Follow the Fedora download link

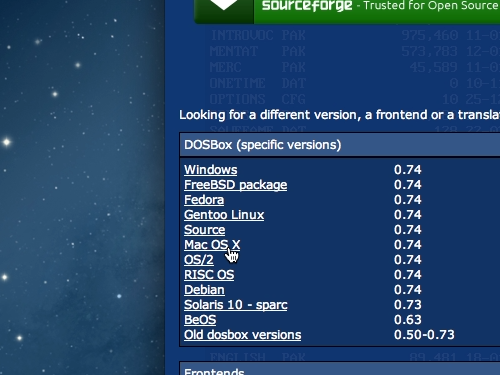click(x=204, y=200)
